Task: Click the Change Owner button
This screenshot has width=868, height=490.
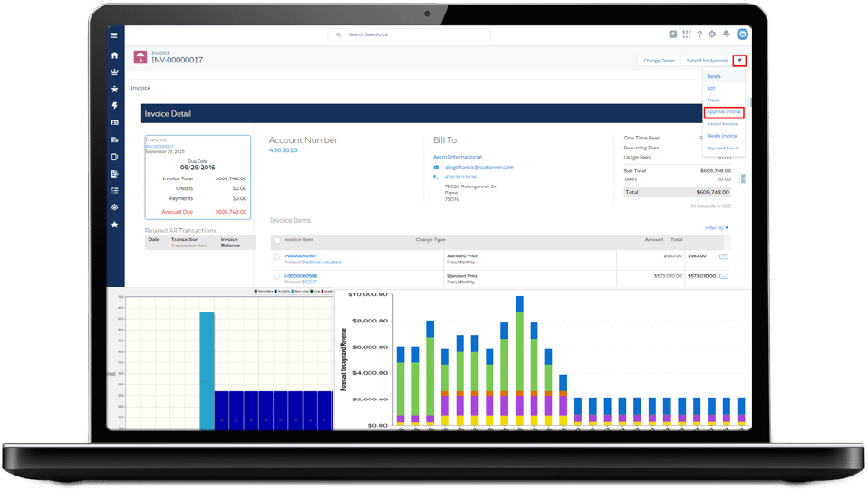Action: [x=659, y=61]
